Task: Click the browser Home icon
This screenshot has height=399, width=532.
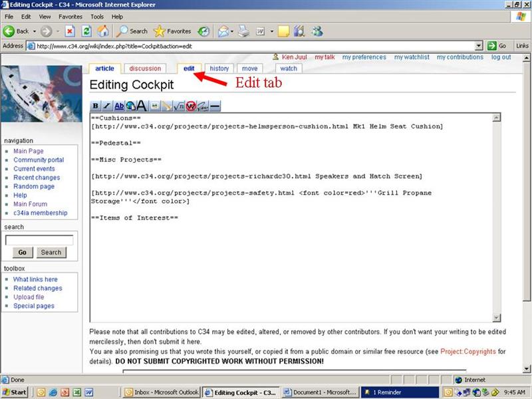Action: 103,31
